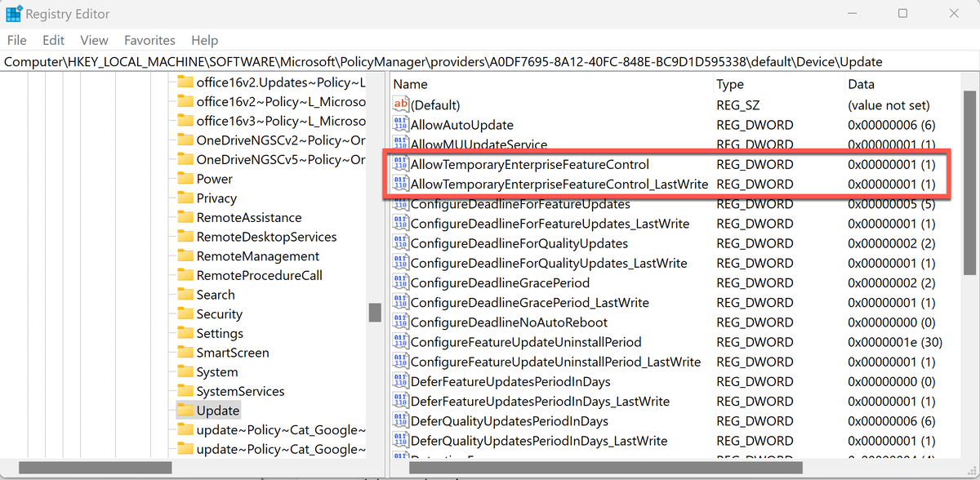Click the folder icon next to Power
The height and width of the screenshot is (480, 980).
click(185, 179)
